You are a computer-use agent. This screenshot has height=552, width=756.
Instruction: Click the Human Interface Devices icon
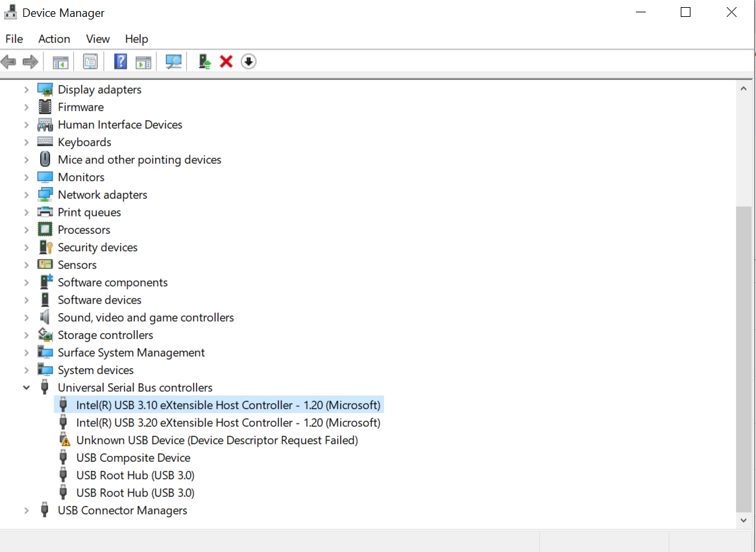pyautogui.click(x=45, y=125)
